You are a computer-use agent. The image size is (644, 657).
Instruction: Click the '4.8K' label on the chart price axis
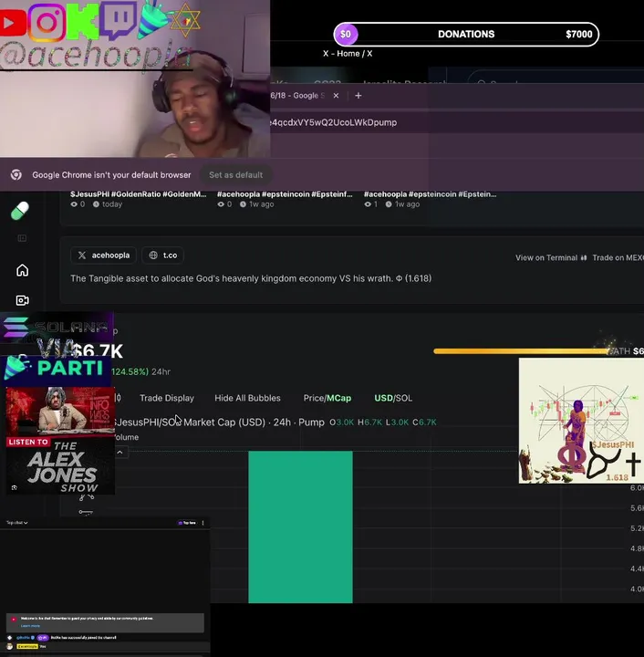637,548
